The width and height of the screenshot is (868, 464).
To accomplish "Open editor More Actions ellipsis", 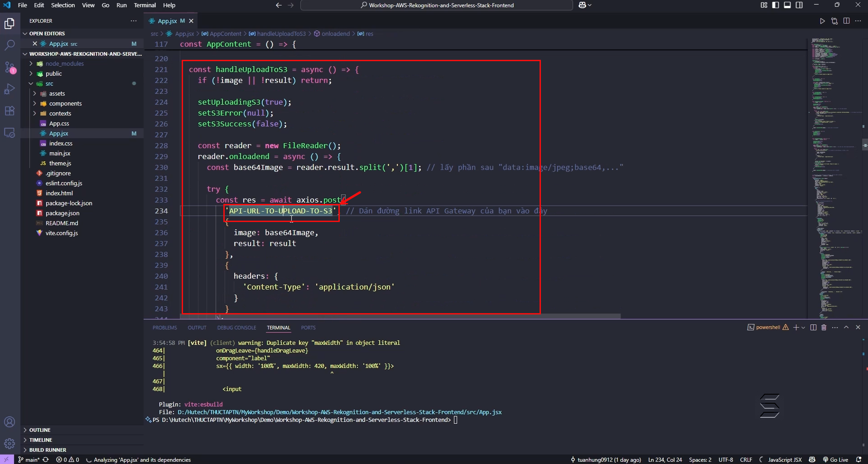I will tap(858, 21).
